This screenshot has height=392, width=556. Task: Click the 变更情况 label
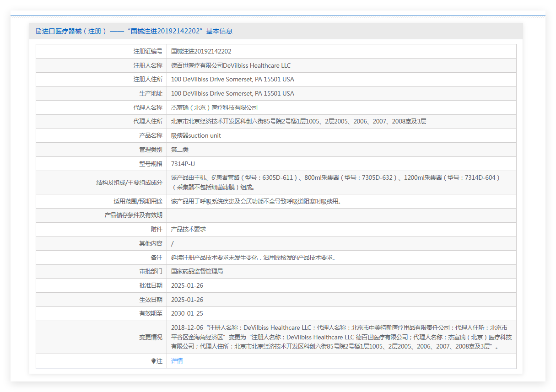151,337
